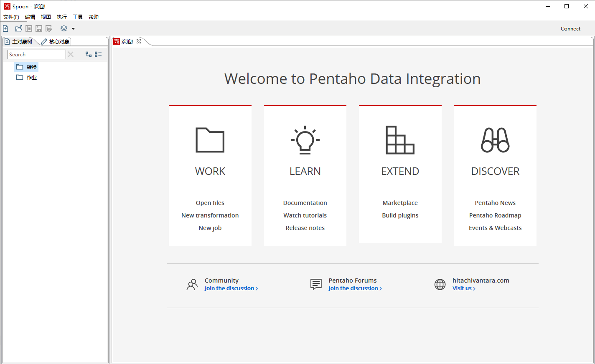Click the Connect button
The width and height of the screenshot is (595, 364).
click(570, 29)
